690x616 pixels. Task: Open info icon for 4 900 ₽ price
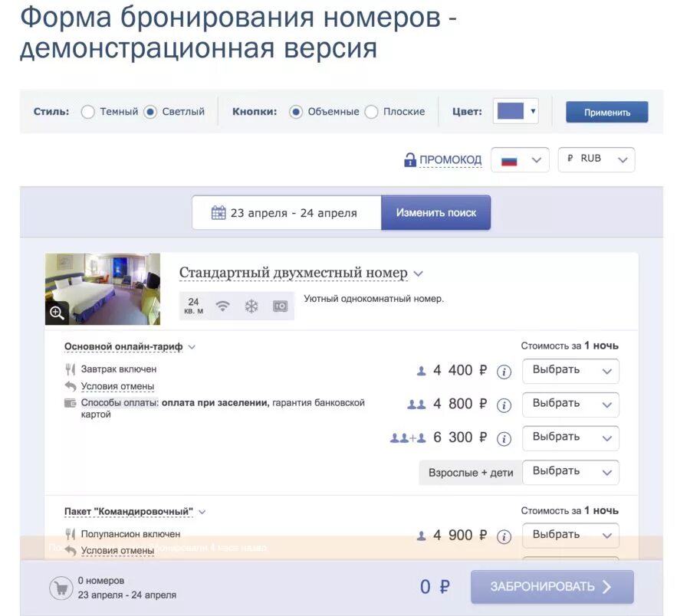coord(504,536)
